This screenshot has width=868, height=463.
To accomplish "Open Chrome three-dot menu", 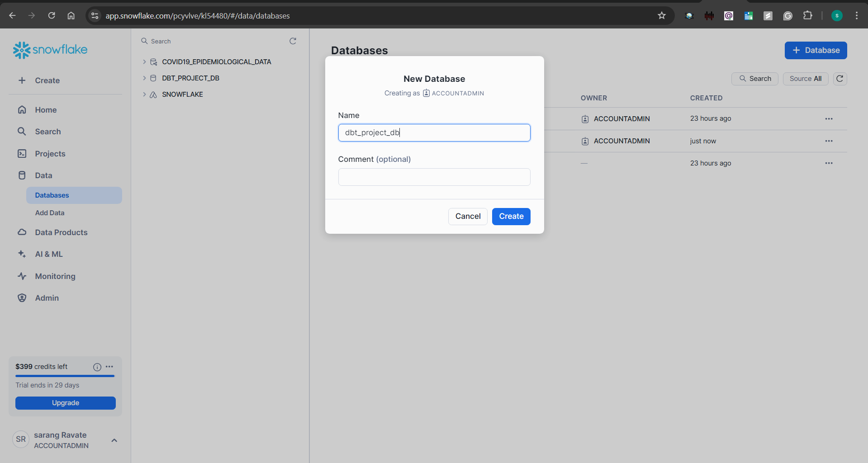I will [857, 16].
